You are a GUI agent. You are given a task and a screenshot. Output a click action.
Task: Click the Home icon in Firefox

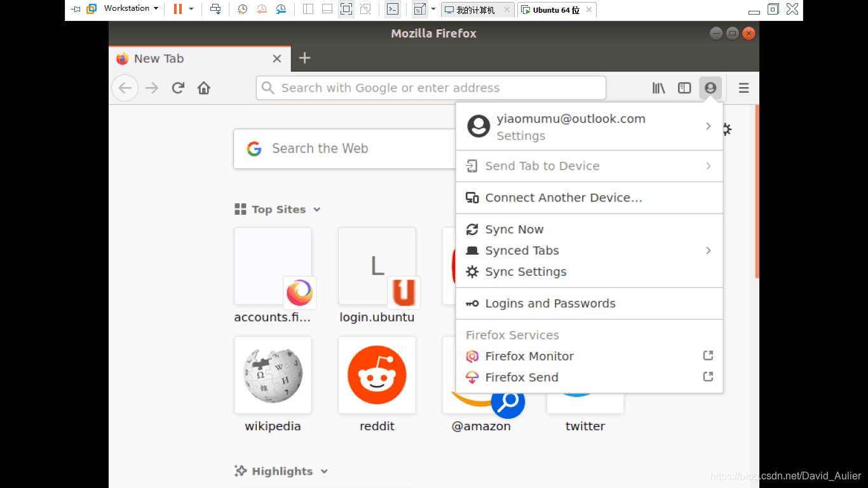pos(204,88)
